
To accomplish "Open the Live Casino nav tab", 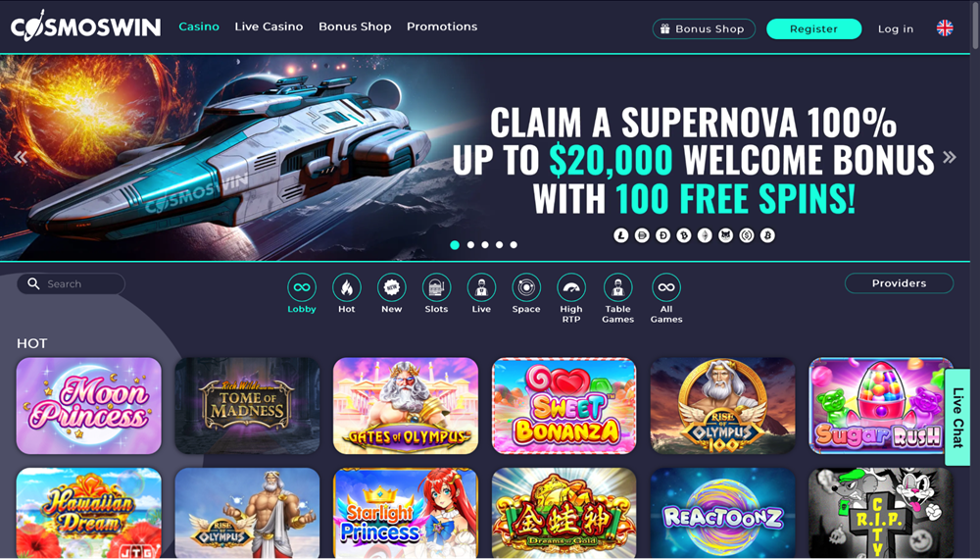I will tap(269, 26).
